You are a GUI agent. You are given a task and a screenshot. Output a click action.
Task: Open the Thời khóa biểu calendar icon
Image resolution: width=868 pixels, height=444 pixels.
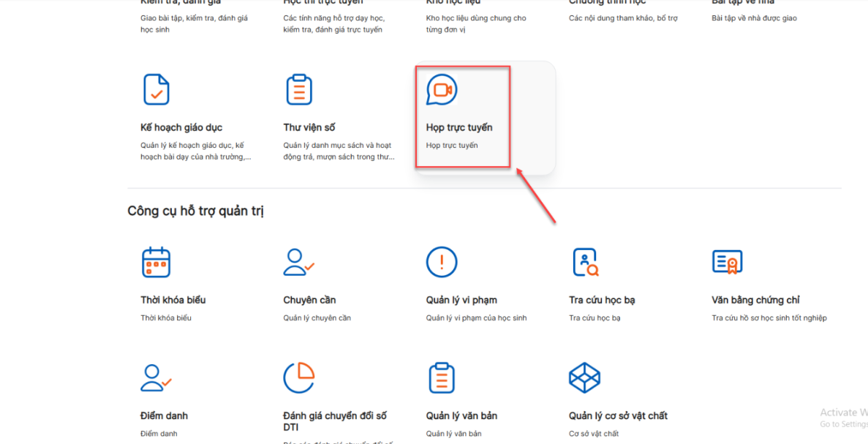pos(156,262)
